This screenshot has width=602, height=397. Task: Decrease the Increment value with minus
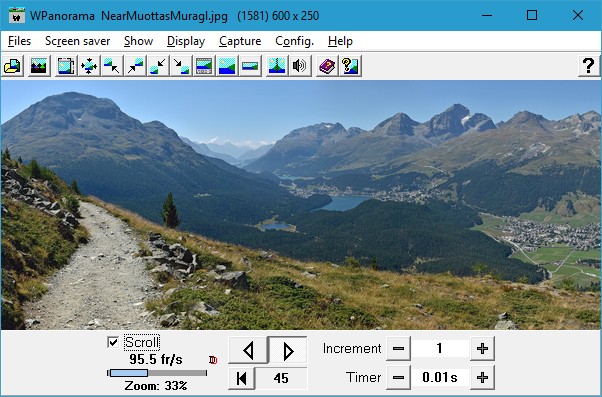coord(399,349)
